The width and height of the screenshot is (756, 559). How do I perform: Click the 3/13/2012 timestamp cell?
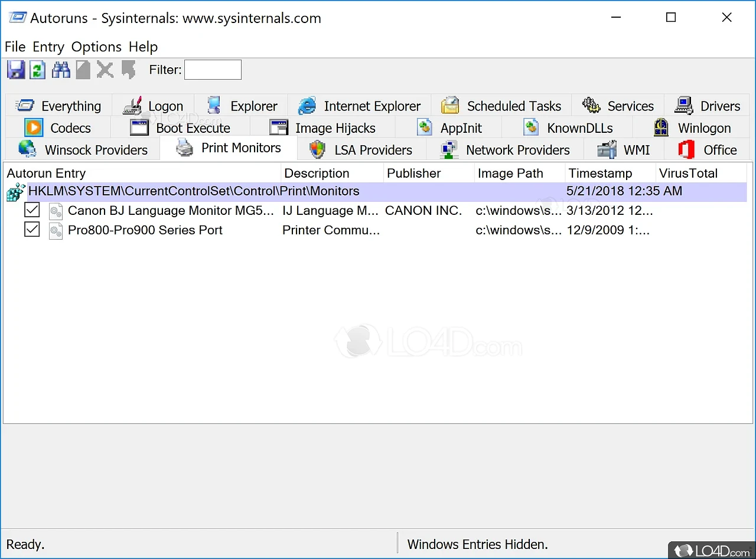click(x=610, y=211)
